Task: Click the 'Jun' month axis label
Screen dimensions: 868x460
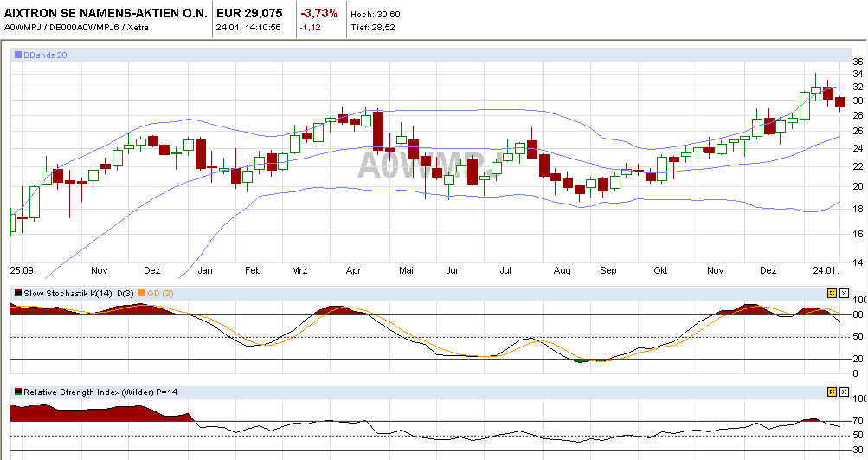Action: tap(453, 270)
